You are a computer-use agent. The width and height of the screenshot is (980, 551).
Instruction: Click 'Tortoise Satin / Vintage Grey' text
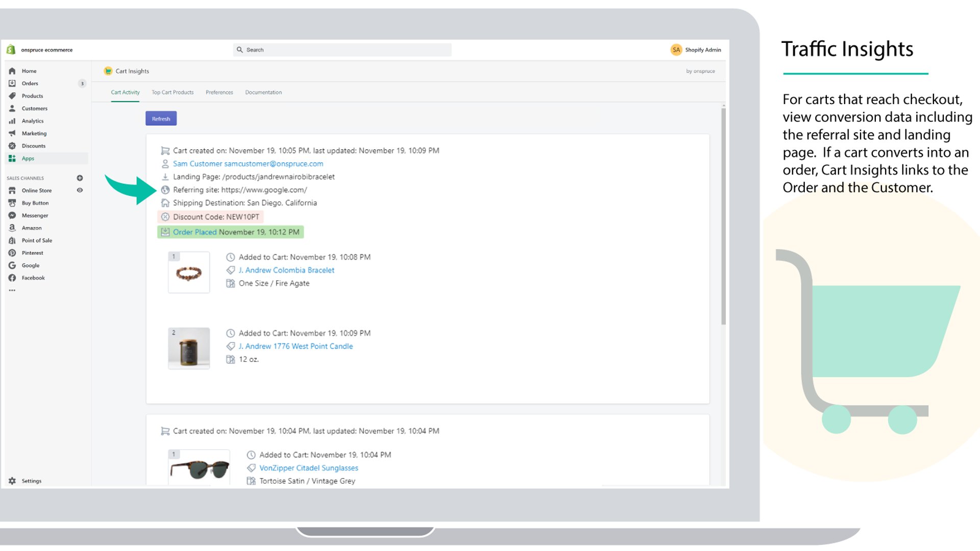(x=307, y=481)
